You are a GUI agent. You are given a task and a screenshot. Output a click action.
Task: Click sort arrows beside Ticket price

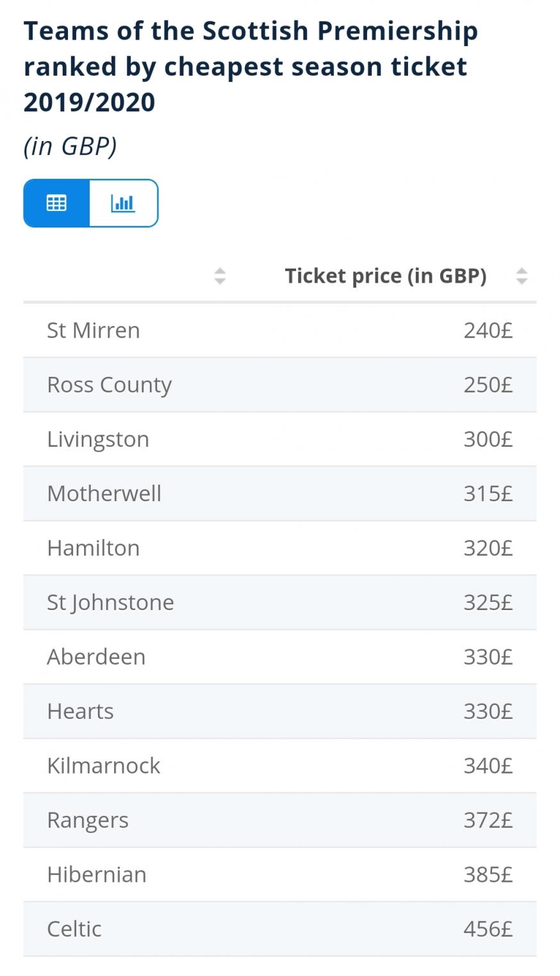click(x=522, y=276)
